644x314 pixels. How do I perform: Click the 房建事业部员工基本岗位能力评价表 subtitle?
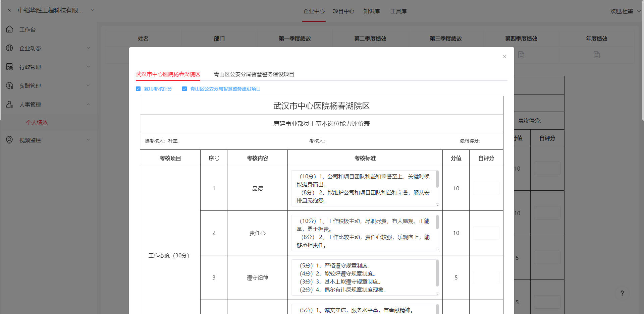[x=321, y=124]
